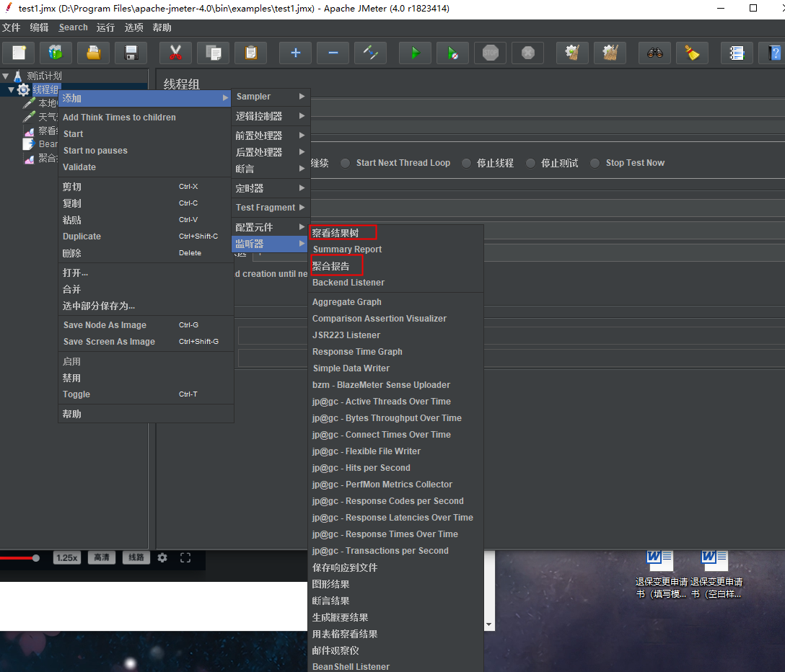The image size is (785, 672).
Task: Click the listener menu scroll-down arrow
Action: 488,625
